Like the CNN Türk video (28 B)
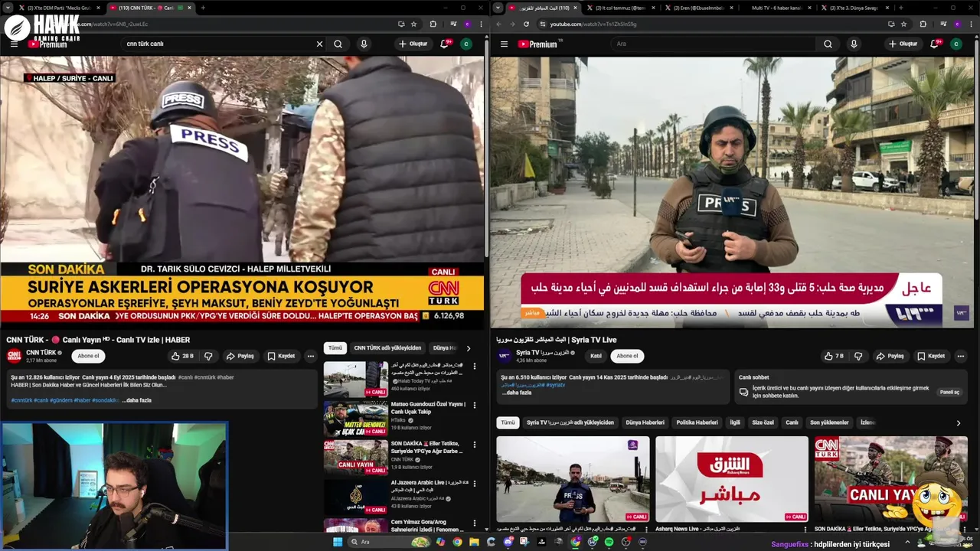 point(182,356)
